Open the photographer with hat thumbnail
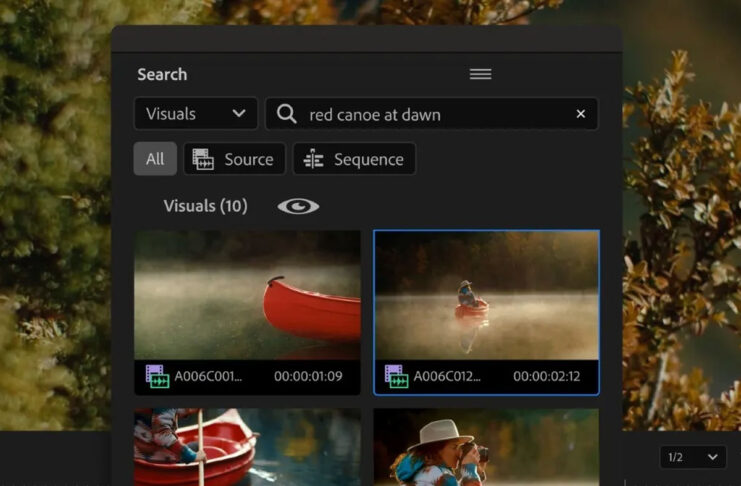The width and height of the screenshot is (741, 486). pyautogui.click(x=486, y=447)
